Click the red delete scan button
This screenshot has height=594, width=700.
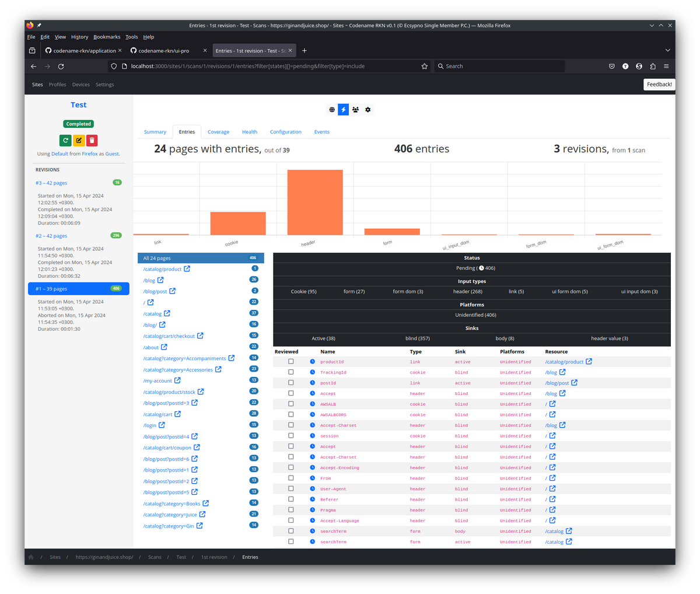[x=92, y=140]
